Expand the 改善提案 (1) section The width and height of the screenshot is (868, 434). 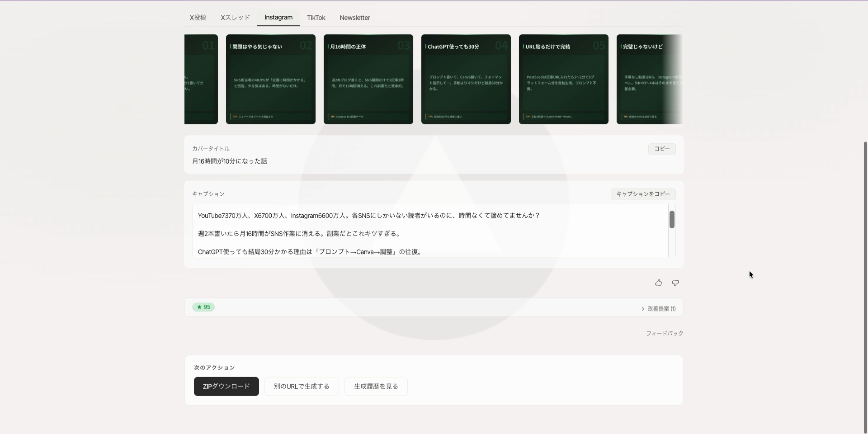click(658, 309)
